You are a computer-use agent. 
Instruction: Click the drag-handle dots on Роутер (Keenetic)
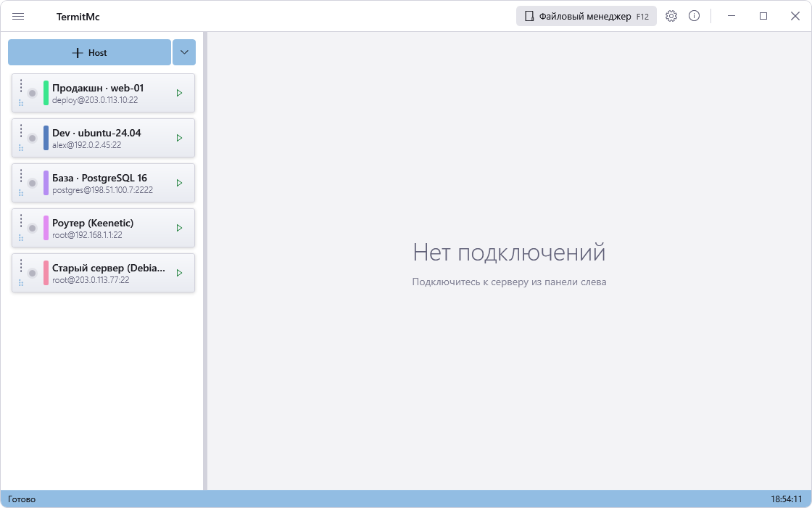click(x=21, y=239)
